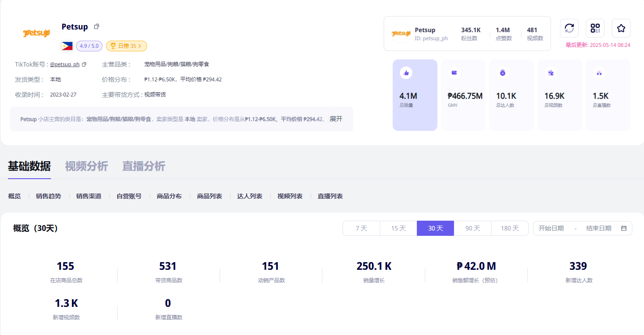Copy the @petsup_ph TikTok handle
The height and width of the screenshot is (335, 644).
click(x=84, y=64)
